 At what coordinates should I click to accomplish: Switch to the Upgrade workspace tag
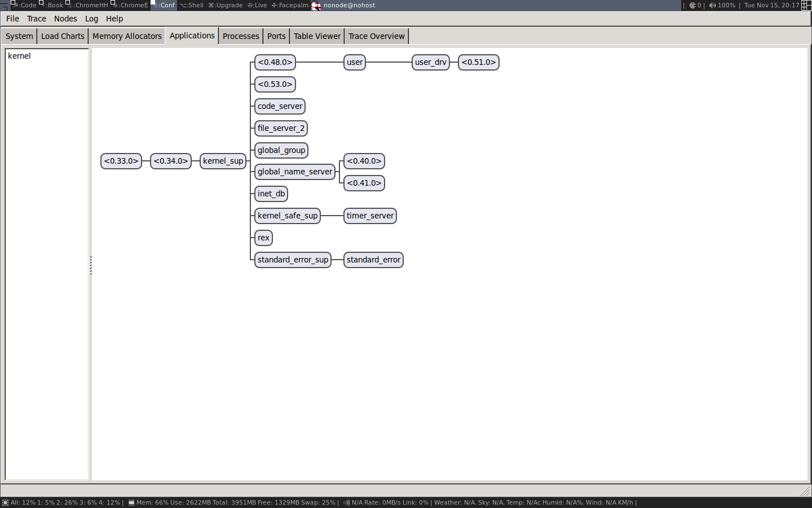tap(226, 5)
